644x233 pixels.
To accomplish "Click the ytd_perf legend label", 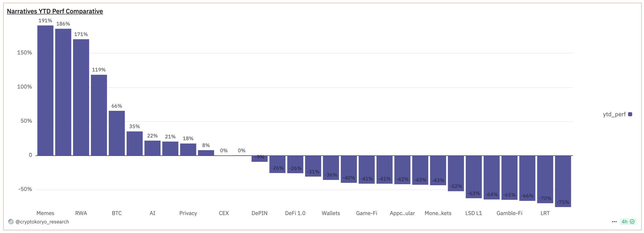I will tap(614, 114).
